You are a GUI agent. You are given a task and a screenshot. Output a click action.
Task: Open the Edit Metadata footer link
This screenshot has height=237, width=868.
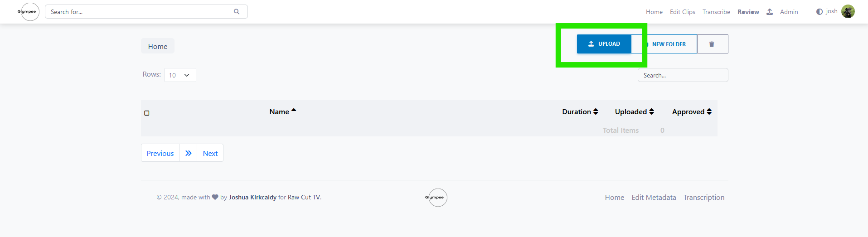pos(654,197)
